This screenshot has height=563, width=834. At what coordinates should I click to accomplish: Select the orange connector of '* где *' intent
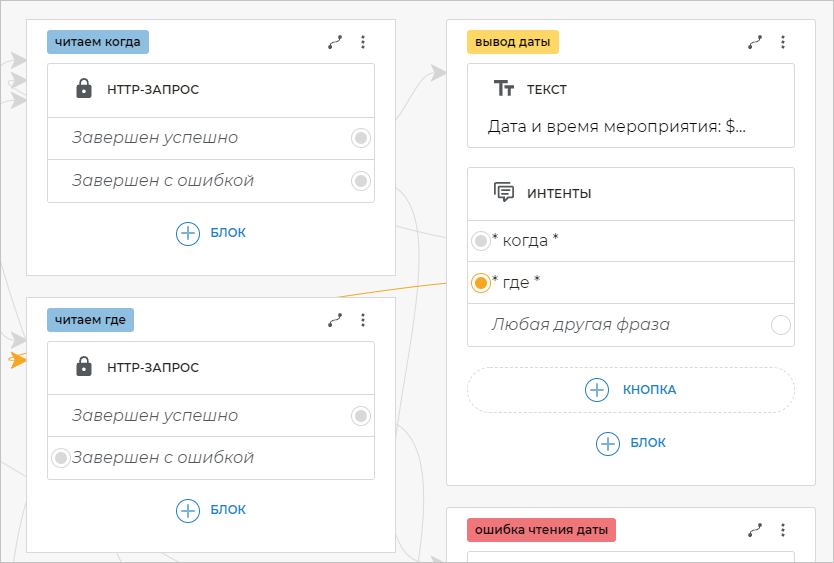tap(481, 283)
